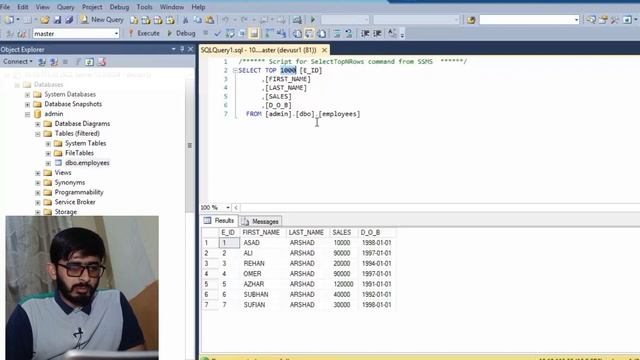
Task: Click the Cut scissors icon
Action: tap(186, 20)
